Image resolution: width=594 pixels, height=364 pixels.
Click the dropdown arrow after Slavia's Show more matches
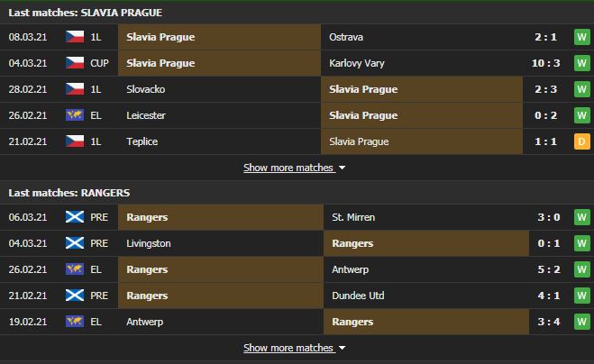[343, 168]
